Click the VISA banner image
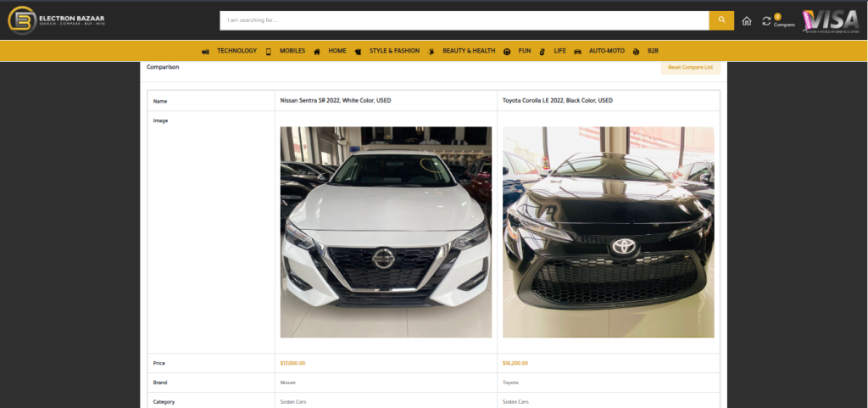The width and height of the screenshot is (868, 408). tap(830, 20)
